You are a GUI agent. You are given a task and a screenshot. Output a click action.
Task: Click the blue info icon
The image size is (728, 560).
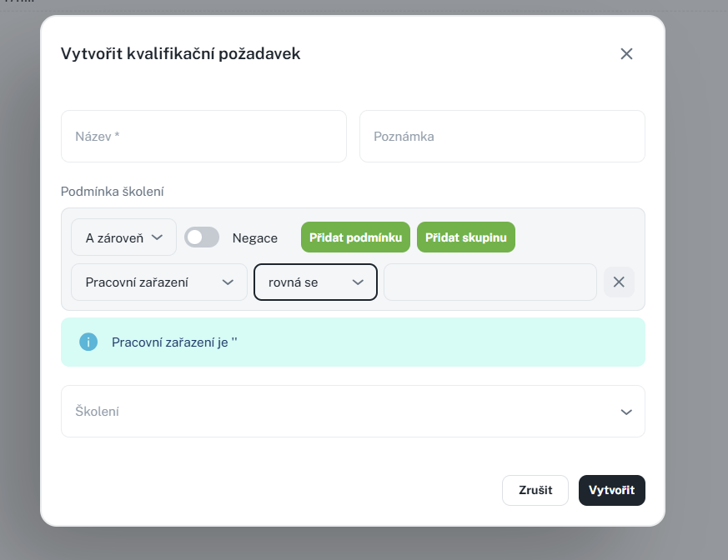pyautogui.click(x=88, y=342)
